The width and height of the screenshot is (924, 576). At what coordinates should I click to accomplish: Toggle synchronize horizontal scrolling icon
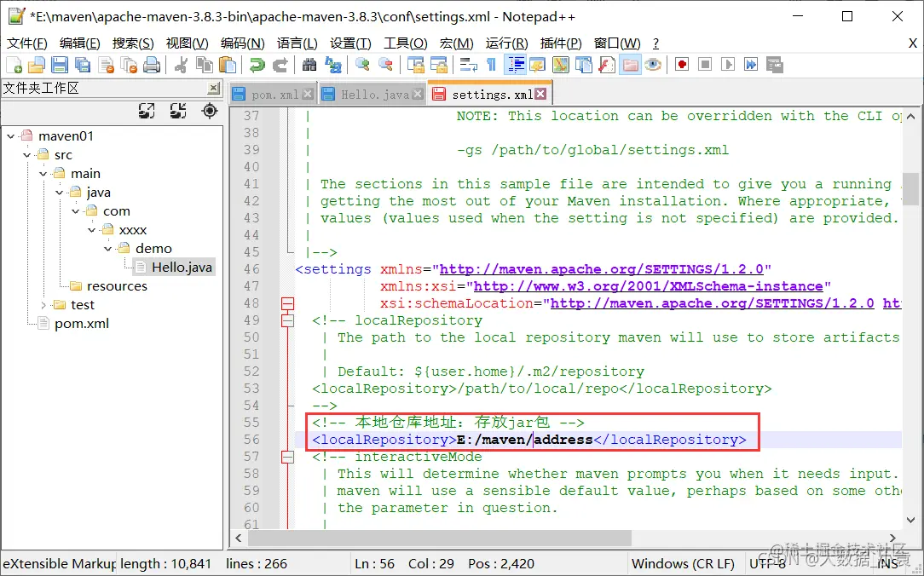click(x=438, y=65)
